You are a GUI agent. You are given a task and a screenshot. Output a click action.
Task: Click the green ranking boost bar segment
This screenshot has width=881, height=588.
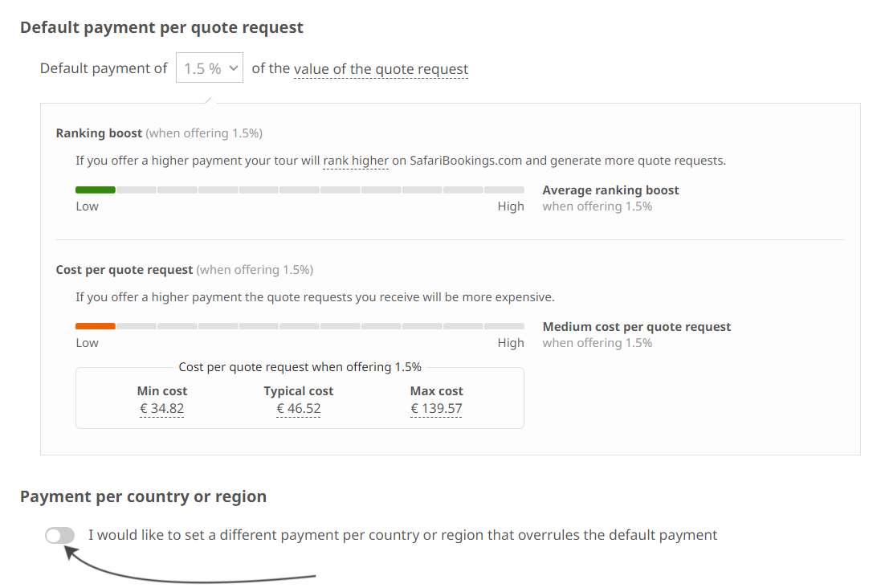(x=96, y=190)
